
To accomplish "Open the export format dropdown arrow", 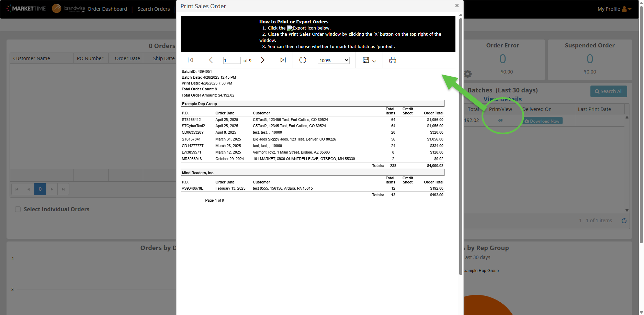I will coord(374,61).
